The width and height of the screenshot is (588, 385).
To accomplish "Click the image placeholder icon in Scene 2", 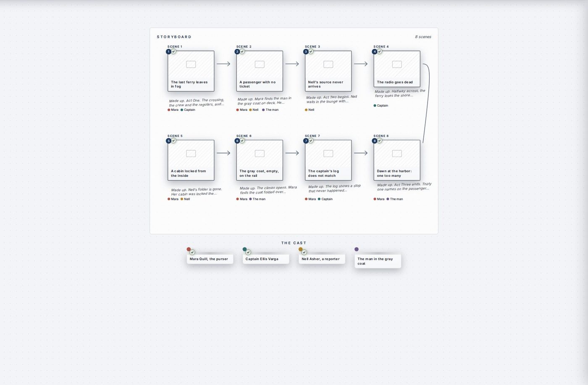I will click(x=260, y=64).
